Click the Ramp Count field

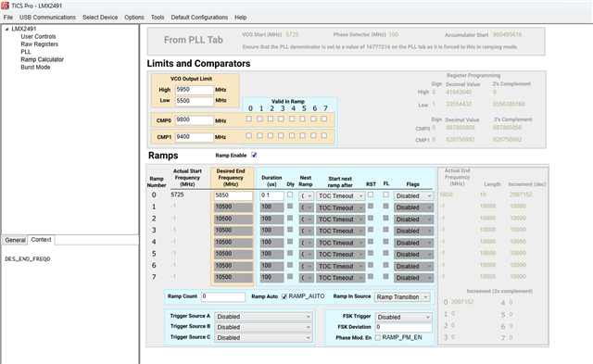[223, 296]
